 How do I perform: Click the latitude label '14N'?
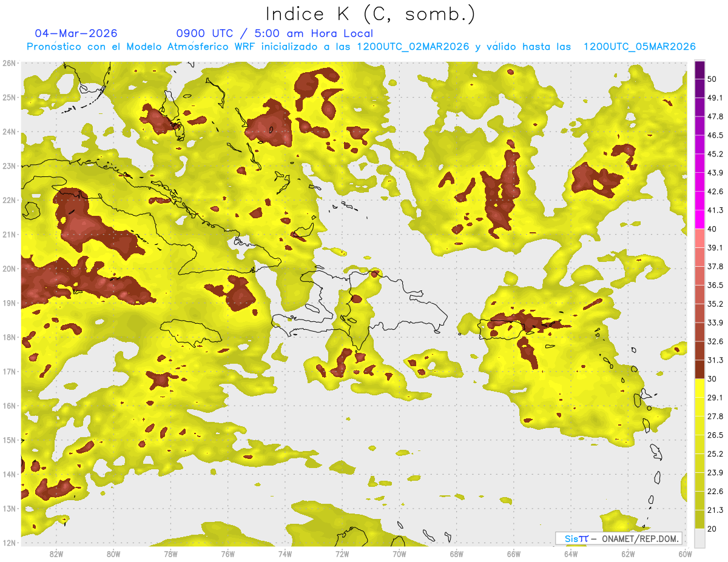tap(9, 474)
